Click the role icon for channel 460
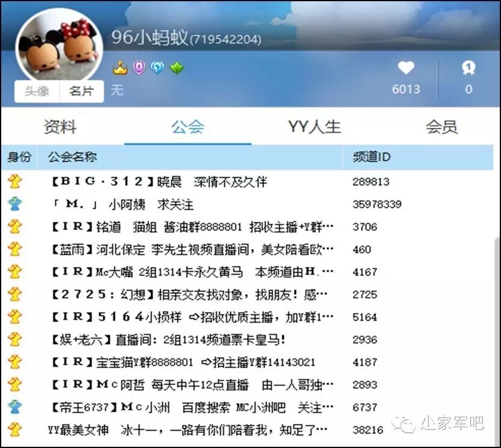Viewport: 501px width, 448px height. [14, 249]
